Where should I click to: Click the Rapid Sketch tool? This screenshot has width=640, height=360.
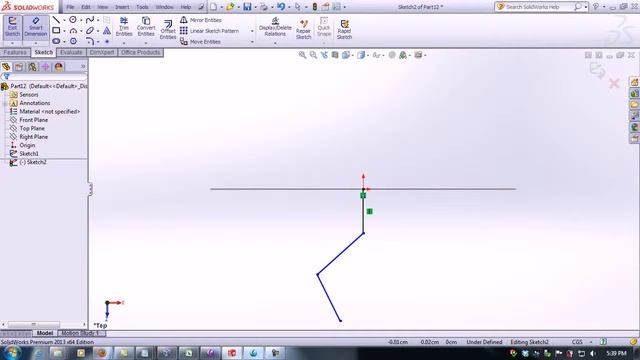[344, 29]
